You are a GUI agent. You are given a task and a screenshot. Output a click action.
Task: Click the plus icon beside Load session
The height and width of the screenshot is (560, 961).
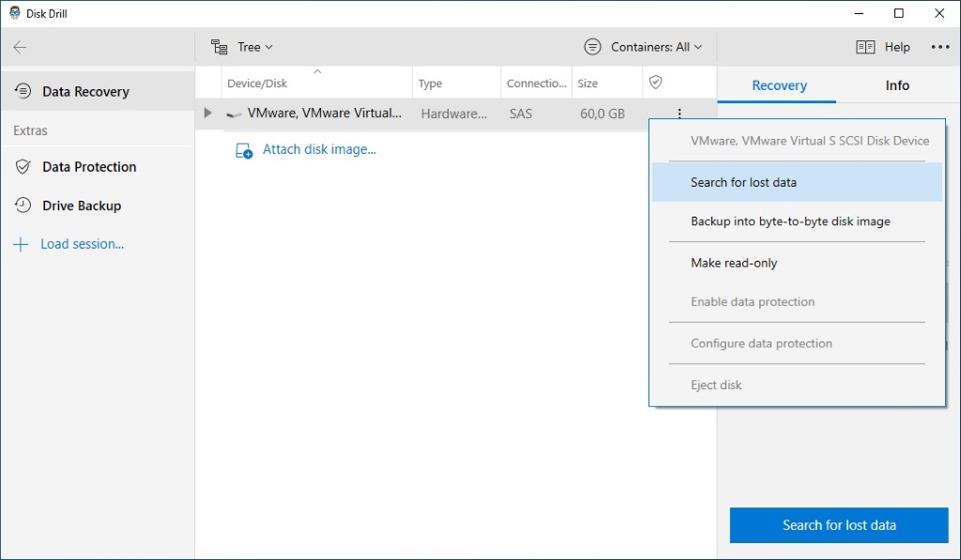[21, 245]
